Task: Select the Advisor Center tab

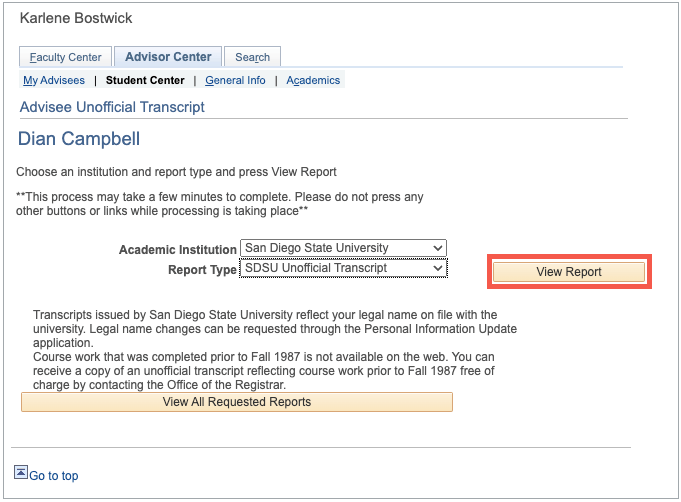Action: (x=168, y=57)
